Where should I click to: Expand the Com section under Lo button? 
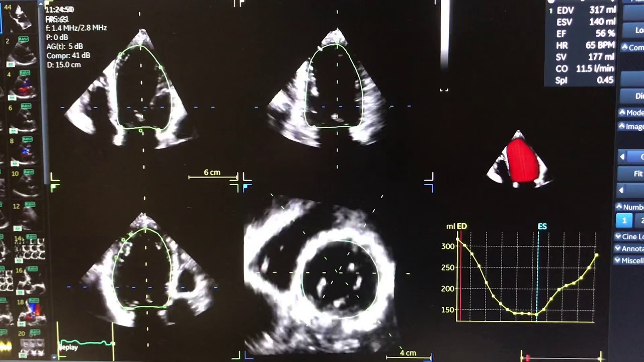point(632,47)
